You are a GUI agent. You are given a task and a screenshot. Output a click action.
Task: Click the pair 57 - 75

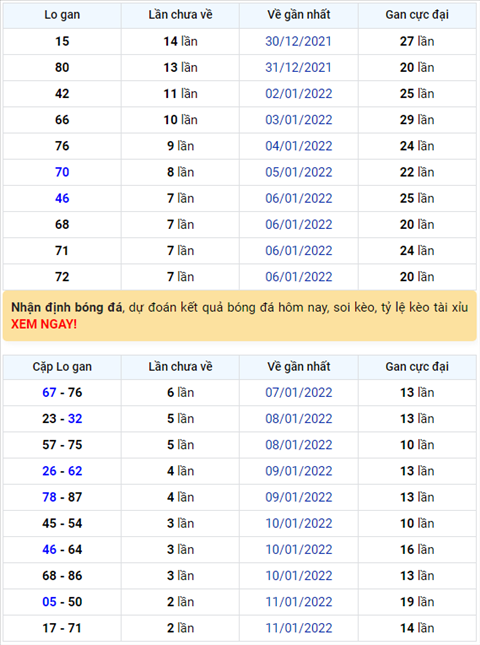[x=62, y=445]
